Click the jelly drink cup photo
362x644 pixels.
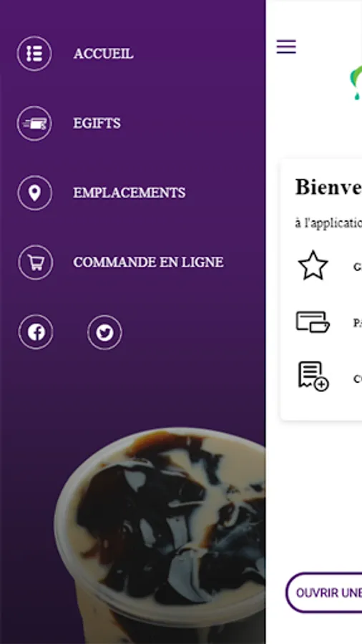pyautogui.click(x=160, y=535)
